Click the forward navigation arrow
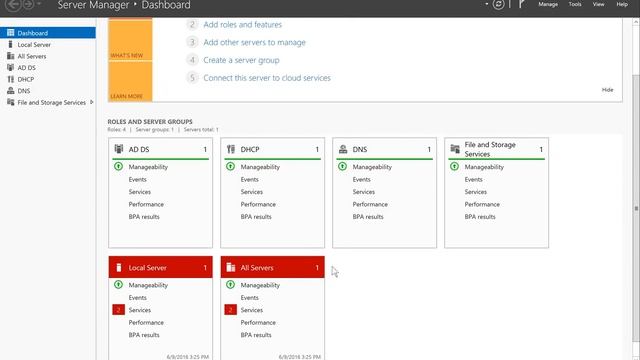 coord(28,4)
